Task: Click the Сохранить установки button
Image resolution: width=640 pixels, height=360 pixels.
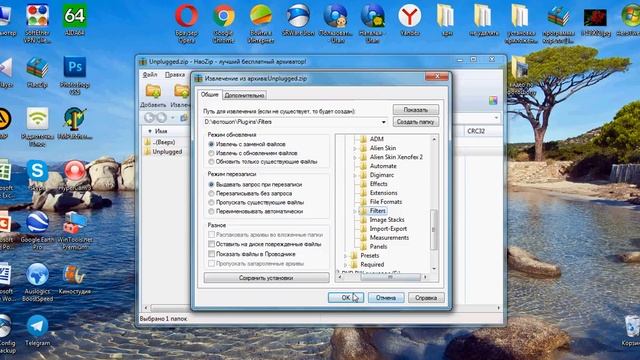Action: point(266,278)
